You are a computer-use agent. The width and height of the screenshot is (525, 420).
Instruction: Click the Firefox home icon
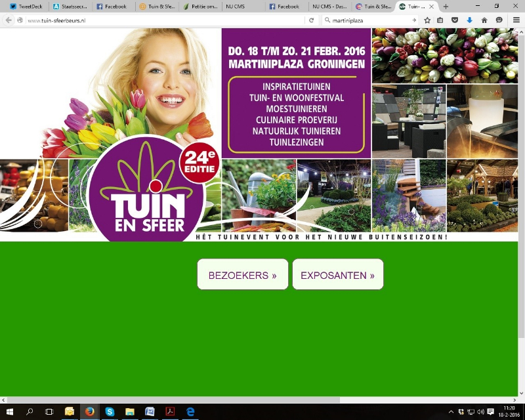pos(484,20)
